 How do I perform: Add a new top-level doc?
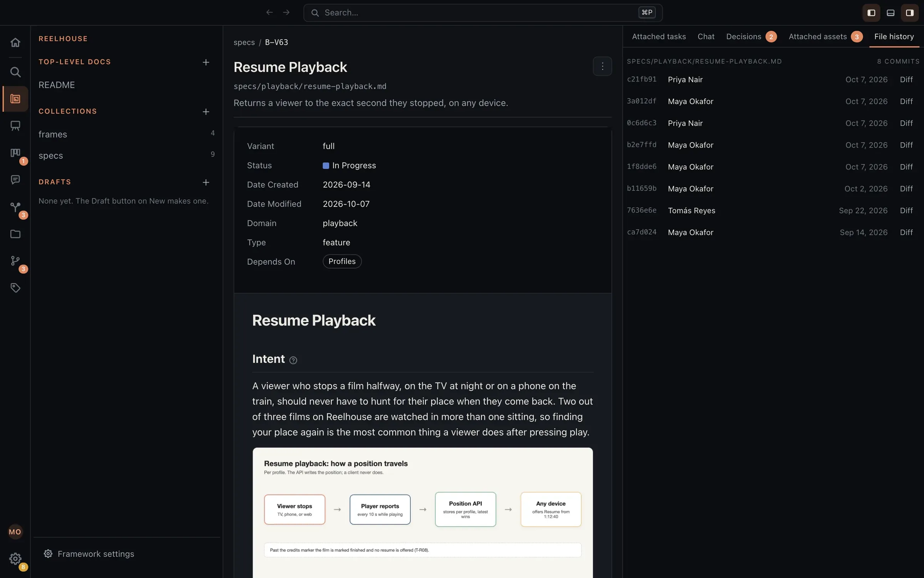click(x=206, y=62)
